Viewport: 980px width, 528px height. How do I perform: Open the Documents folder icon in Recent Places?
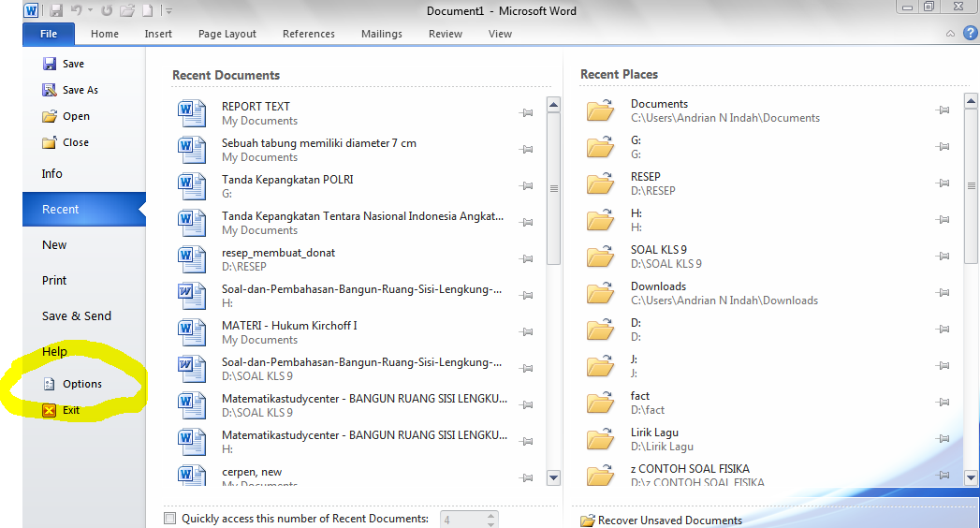coord(600,110)
